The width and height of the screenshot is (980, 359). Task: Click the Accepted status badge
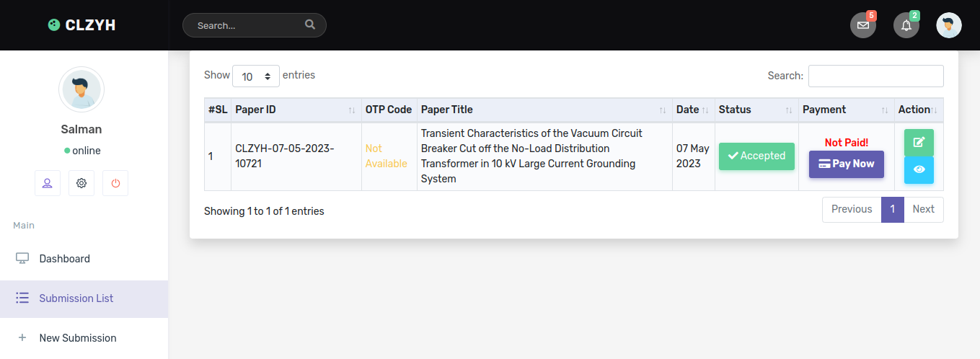click(756, 156)
